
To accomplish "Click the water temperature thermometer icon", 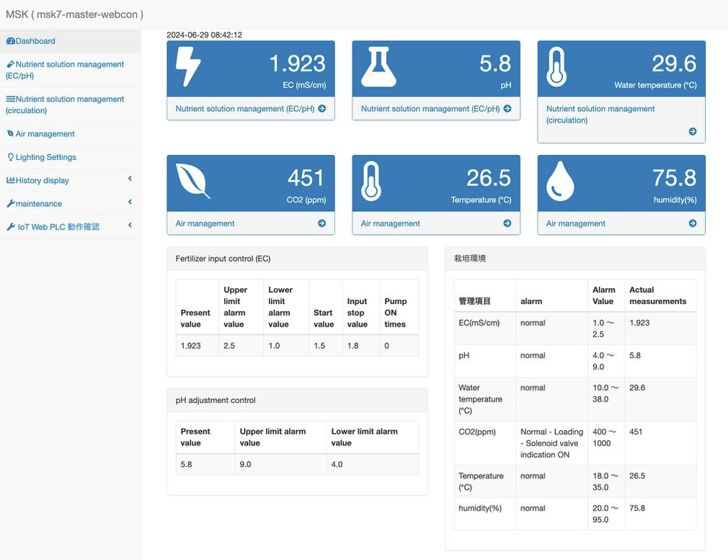I will coord(556,68).
